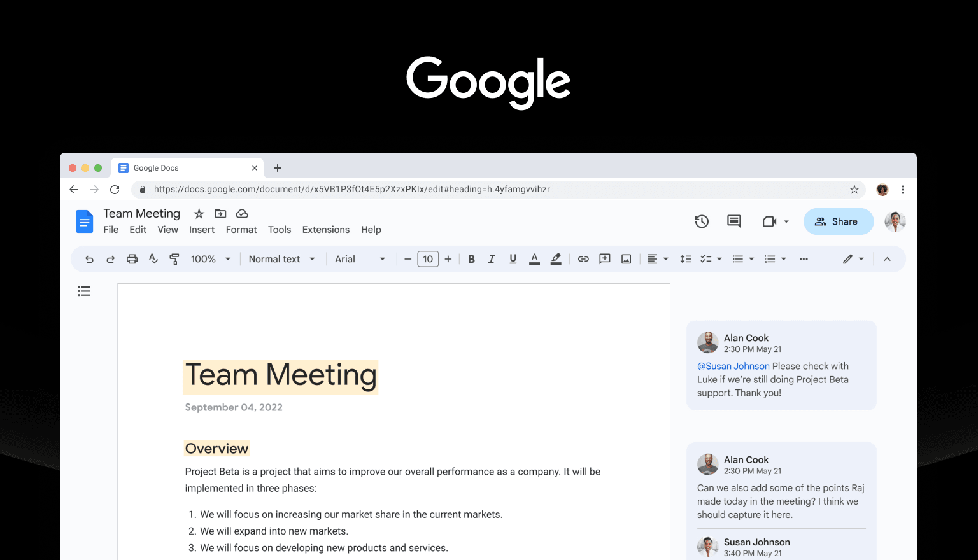978x560 pixels.
Task: Show the document outline list icon
Action: click(84, 291)
